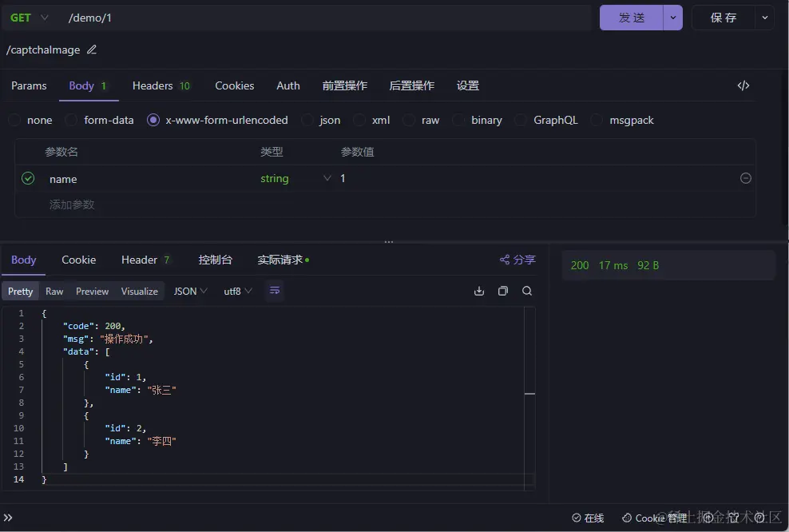789x532 pixels.
Task: Expand the send button dropdown arrow
Action: (672, 18)
